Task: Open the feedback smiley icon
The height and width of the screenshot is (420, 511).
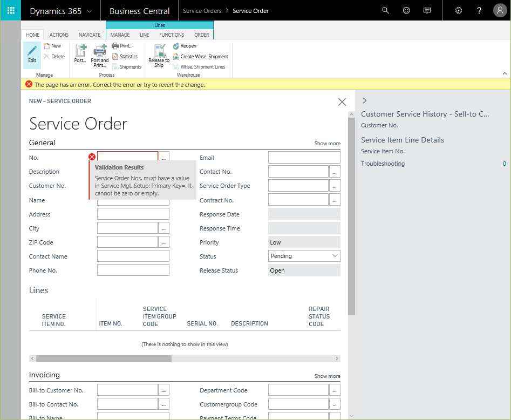Action: [406, 10]
